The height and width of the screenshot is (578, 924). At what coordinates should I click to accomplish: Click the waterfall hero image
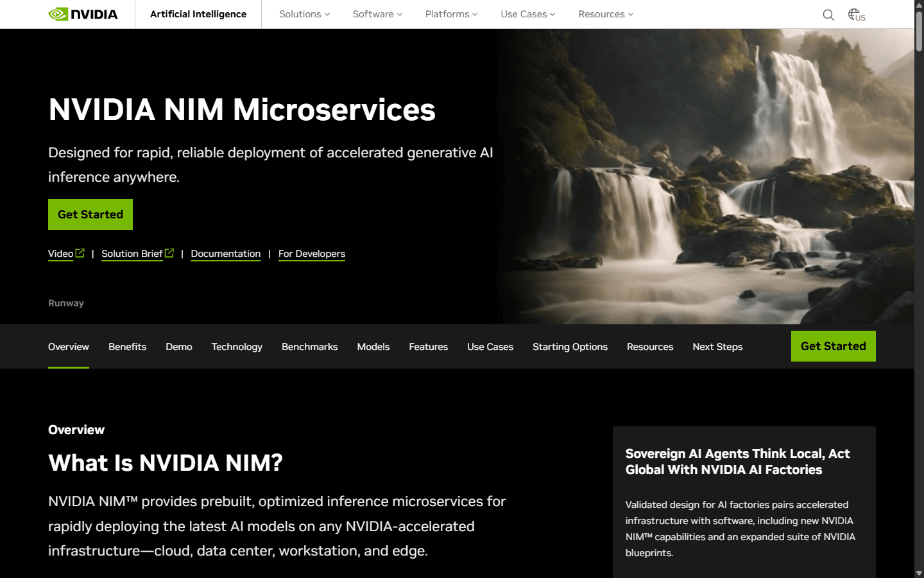click(x=706, y=177)
